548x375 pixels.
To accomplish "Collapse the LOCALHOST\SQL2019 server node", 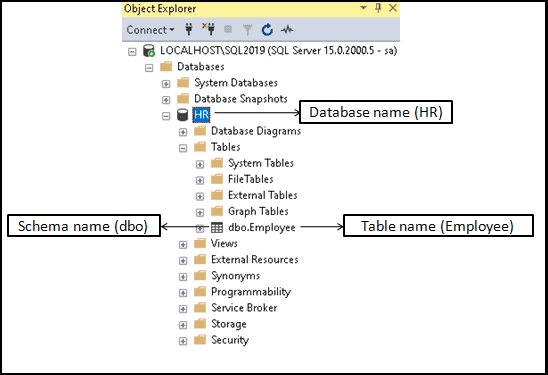I will (132, 52).
